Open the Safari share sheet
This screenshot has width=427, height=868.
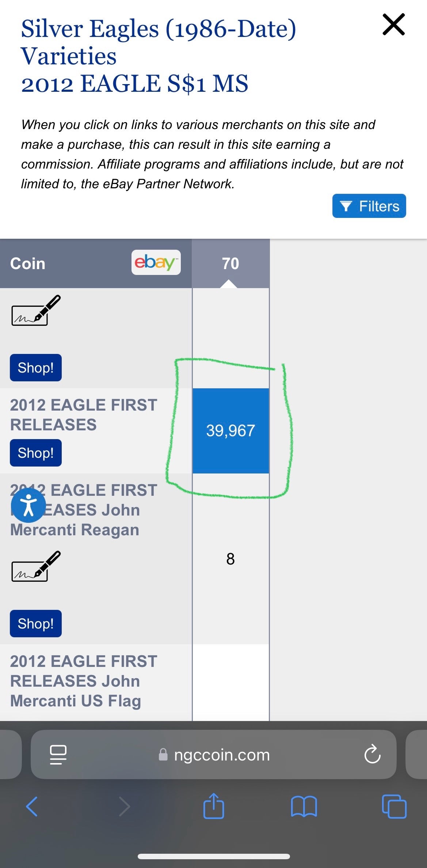point(214,805)
